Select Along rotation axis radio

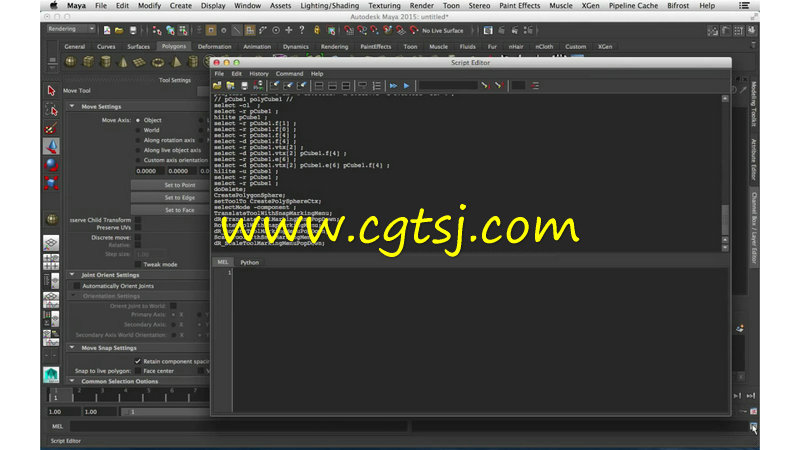[138, 140]
